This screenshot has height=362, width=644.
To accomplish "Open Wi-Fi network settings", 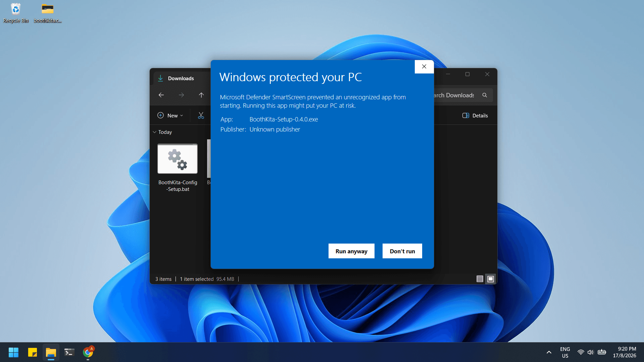I will click(x=581, y=352).
